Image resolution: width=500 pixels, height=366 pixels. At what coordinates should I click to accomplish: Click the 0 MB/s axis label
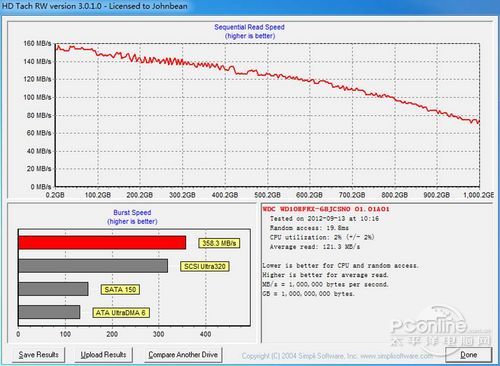(41, 187)
